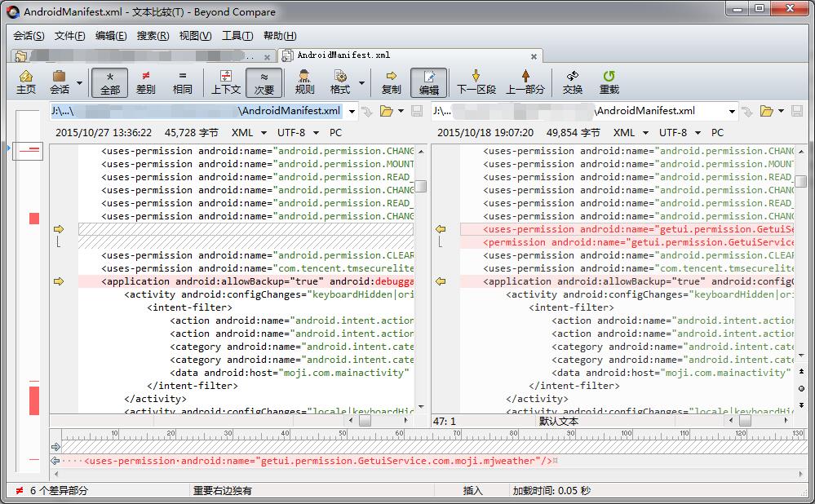
Task: Toggle the 全部 show-all filter
Action: [x=109, y=82]
